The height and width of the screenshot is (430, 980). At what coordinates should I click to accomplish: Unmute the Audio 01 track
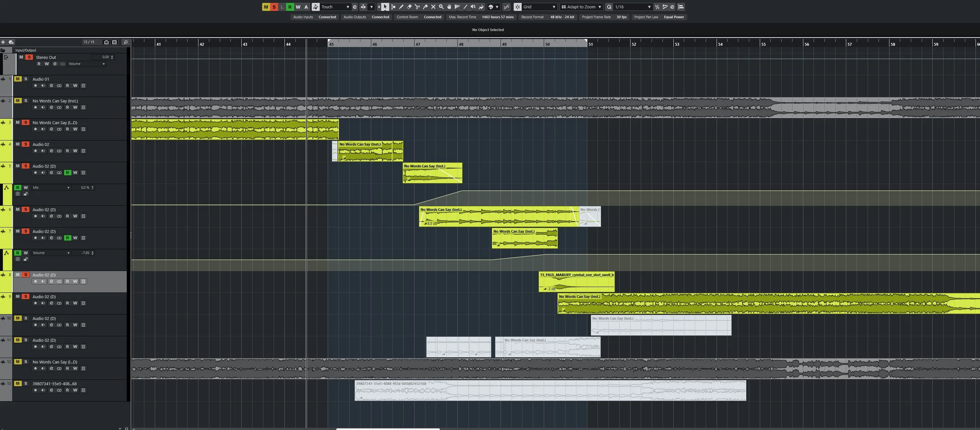click(18, 79)
